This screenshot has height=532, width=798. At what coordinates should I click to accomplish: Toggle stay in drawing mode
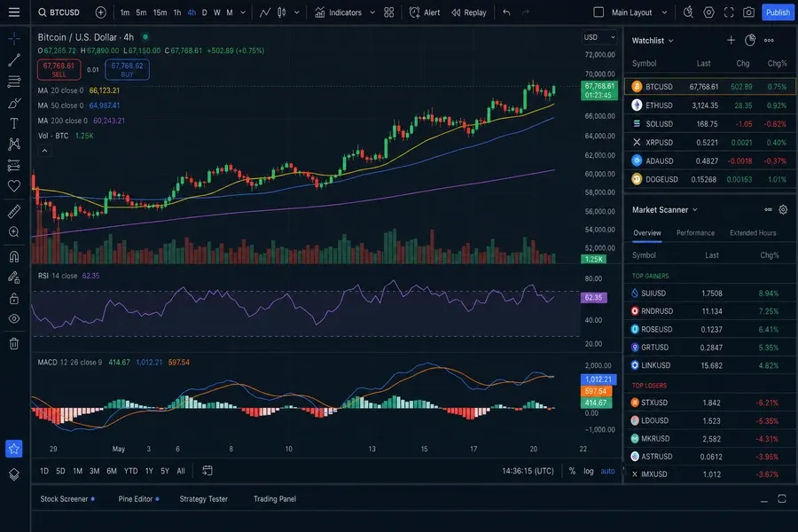click(14, 278)
